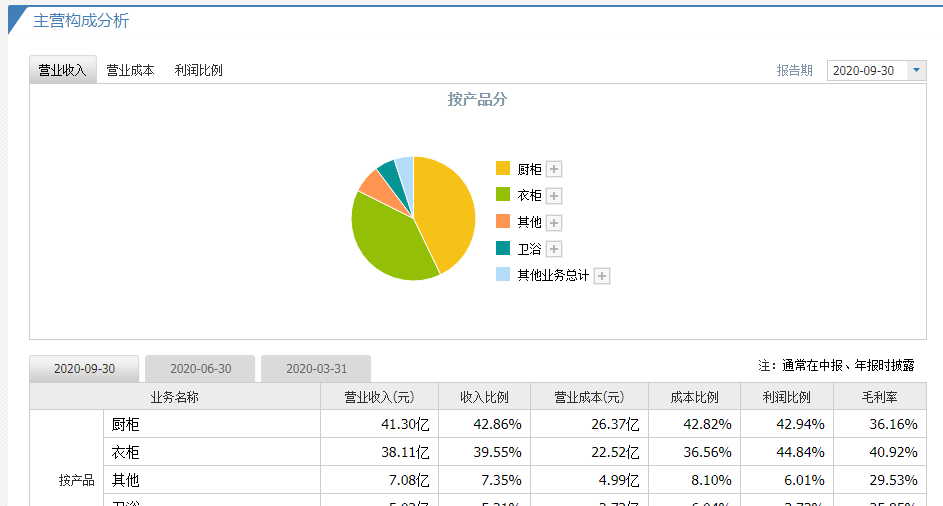Image resolution: width=943 pixels, height=506 pixels.
Task: Switch to the 营业收入 tab
Action: (63, 70)
